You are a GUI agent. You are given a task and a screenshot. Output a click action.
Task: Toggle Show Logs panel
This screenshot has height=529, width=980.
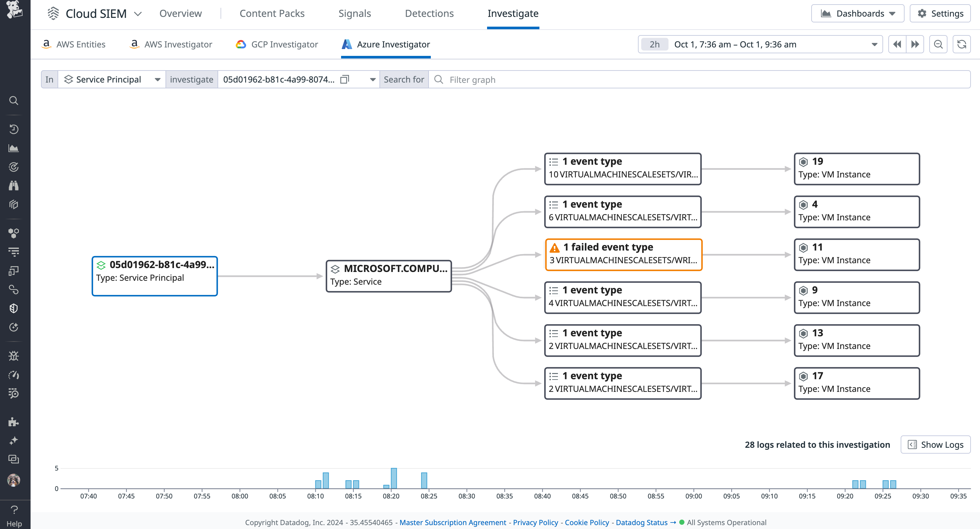click(935, 445)
